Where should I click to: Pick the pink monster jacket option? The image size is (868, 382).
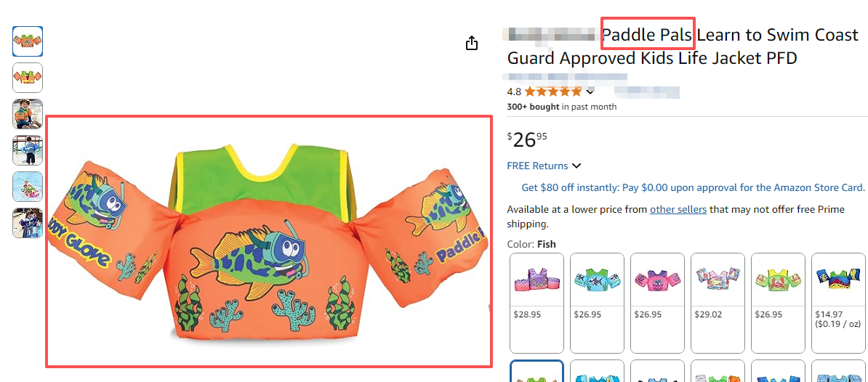657,303
